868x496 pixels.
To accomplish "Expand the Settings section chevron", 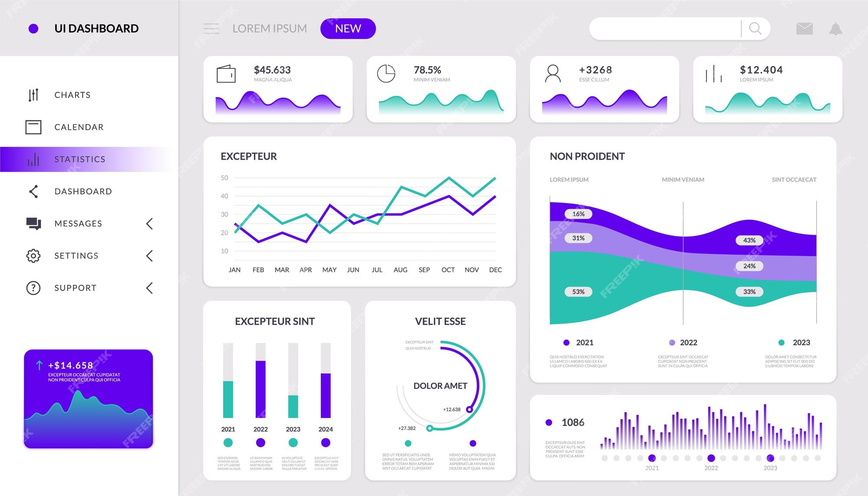I will tap(151, 256).
